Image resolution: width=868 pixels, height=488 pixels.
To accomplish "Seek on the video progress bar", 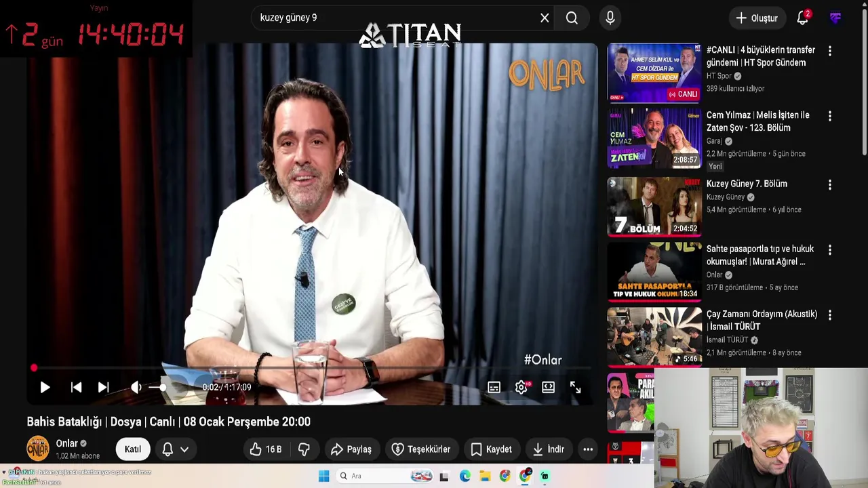I will (312, 368).
